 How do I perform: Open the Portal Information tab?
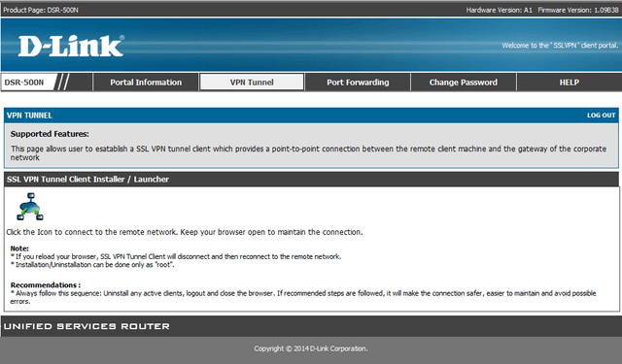point(146,83)
